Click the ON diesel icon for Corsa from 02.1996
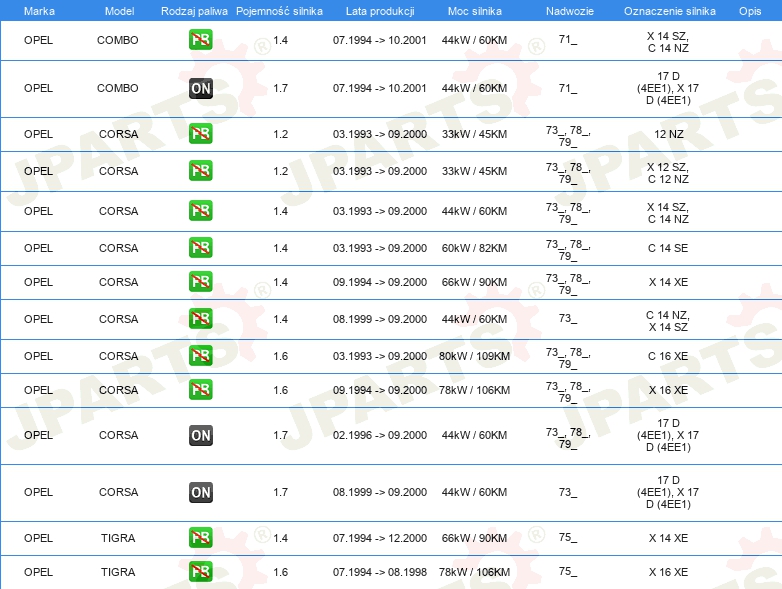This screenshot has width=782, height=589. coord(200,435)
